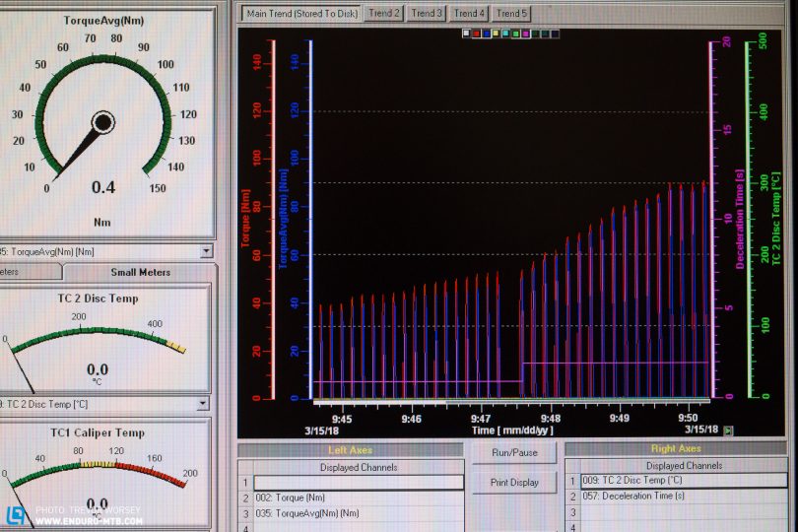Image resolution: width=798 pixels, height=532 pixels.
Task: Go to the Trend 5 tab
Action: point(511,14)
